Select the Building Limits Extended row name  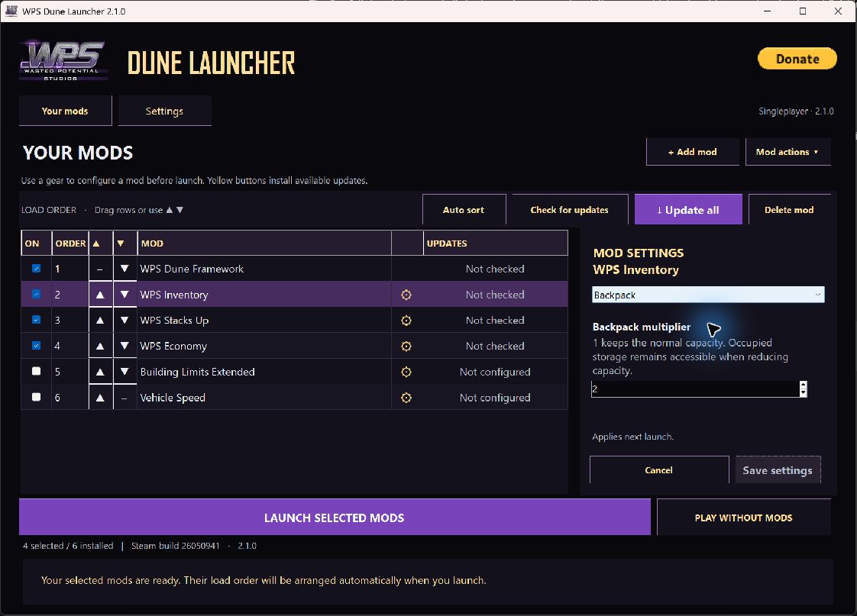coord(197,372)
